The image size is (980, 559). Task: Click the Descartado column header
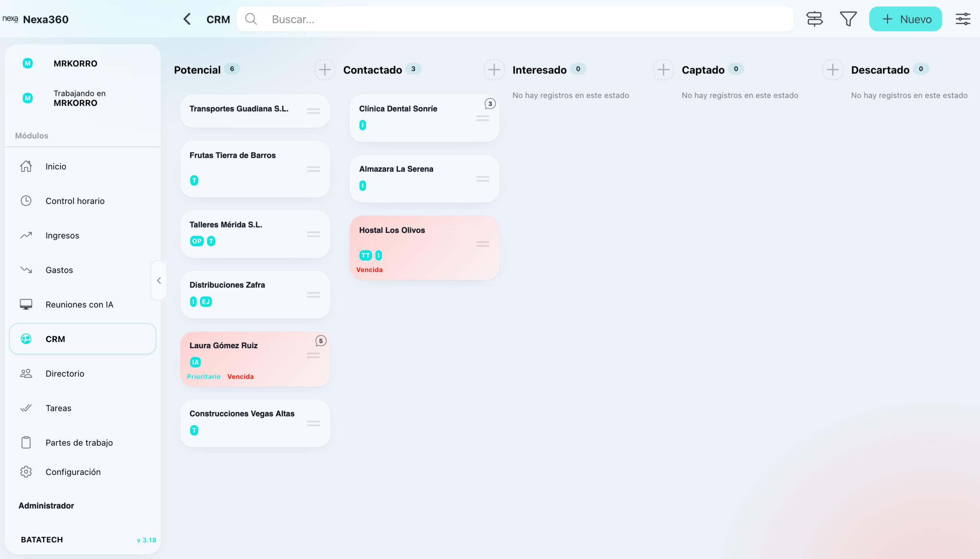[880, 70]
